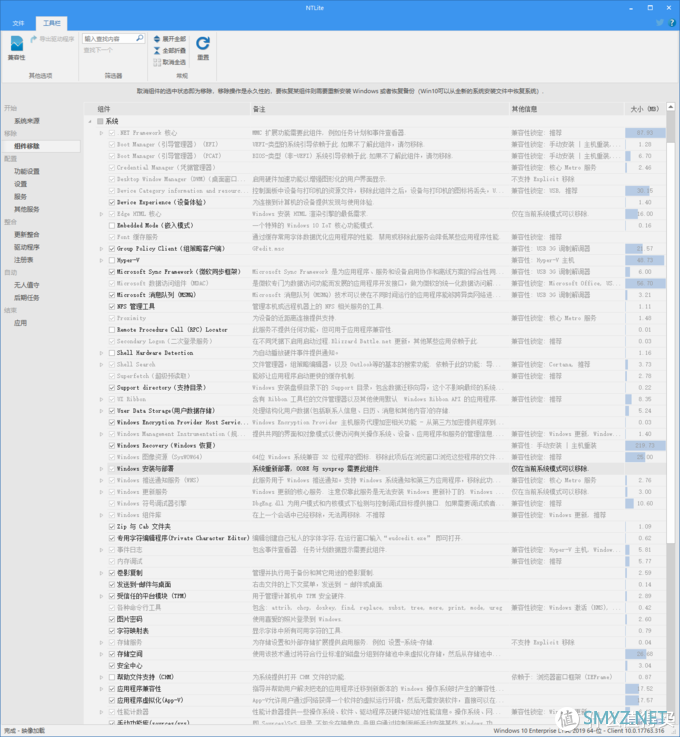Click the 219.73 size bar of Windows Recovery
This screenshot has height=737, width=680.
point(645,446)
